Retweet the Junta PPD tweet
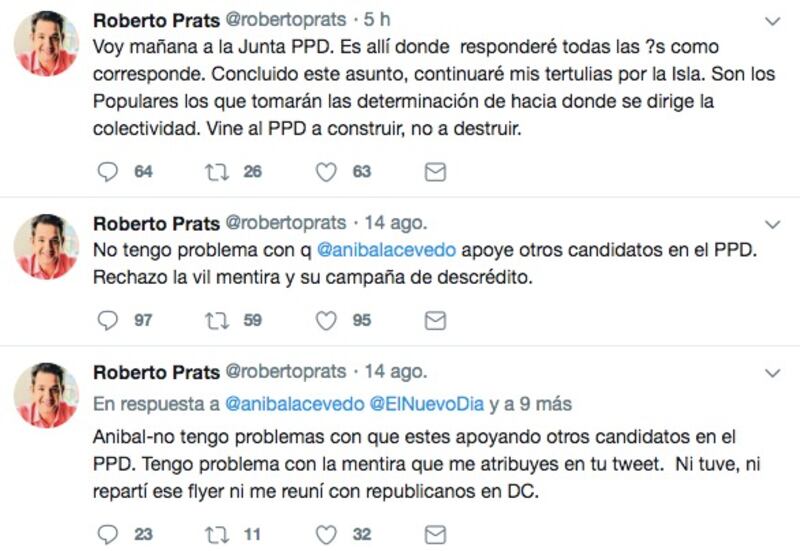The height and width of the screenshot is (551, 800). tap(217, 172)
